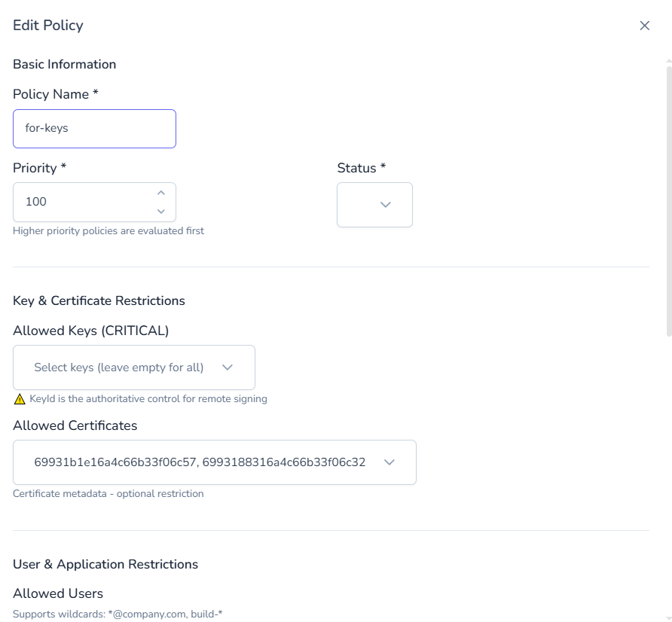The image size is (672, 622).
Task: Increase the Priority value with the stepper
Action: point(161,194)
